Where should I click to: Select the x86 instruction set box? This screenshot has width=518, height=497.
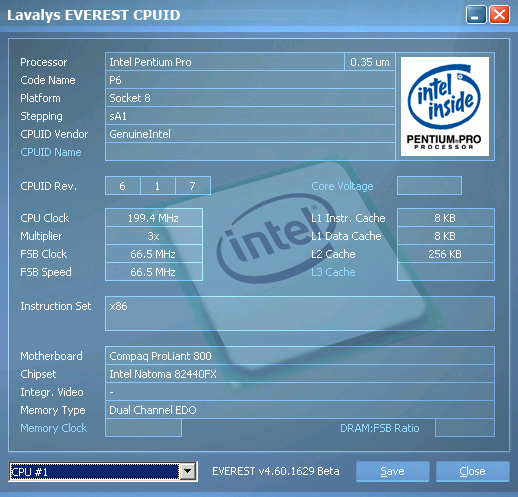pyautogui.click(x=300, y=313)
